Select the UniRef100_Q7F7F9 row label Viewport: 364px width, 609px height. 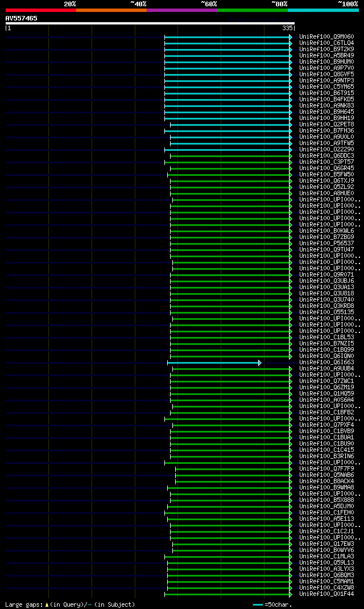[x=326, y=469]
